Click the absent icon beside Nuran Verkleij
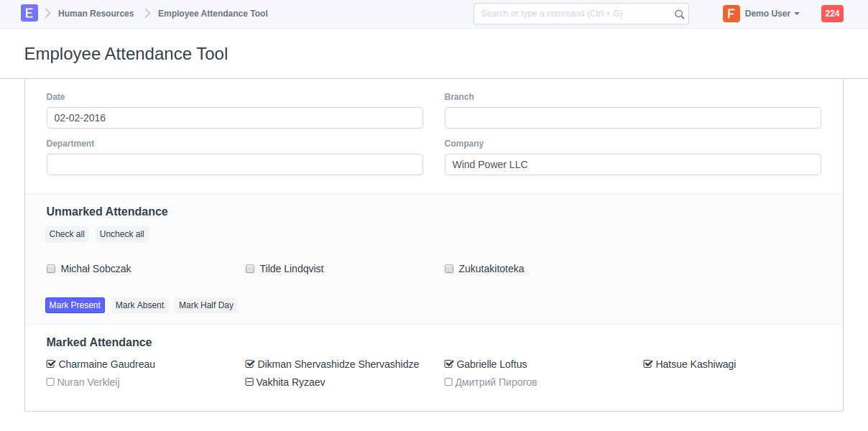 point(51,382)
